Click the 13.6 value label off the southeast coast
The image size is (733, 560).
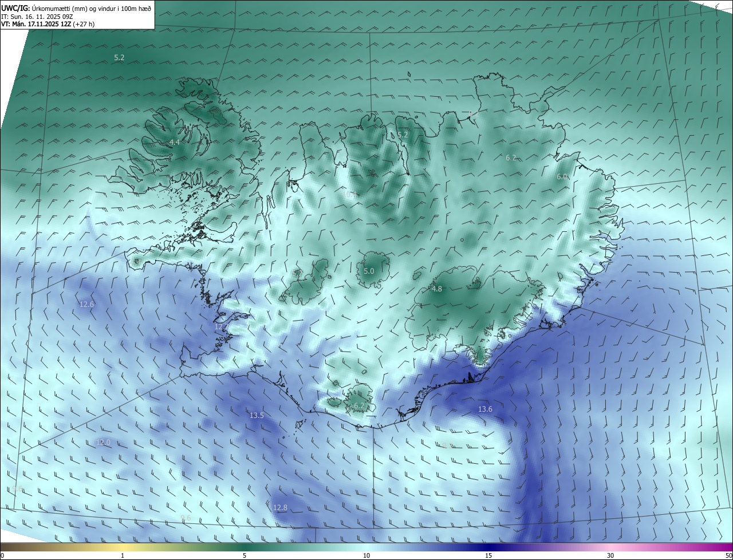[485, 409]
